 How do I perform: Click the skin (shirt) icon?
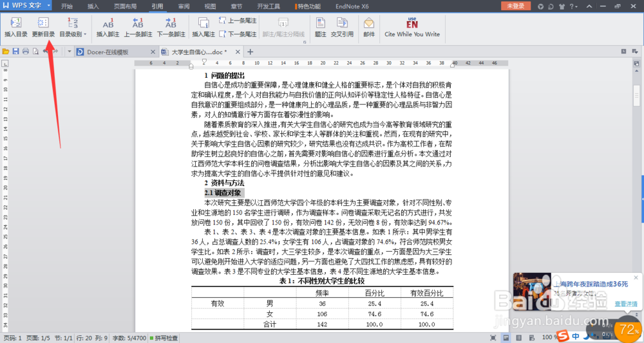562,6
